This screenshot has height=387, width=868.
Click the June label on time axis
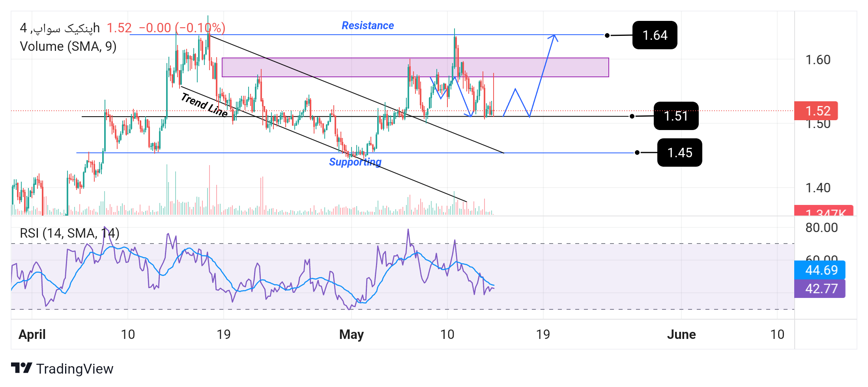tap(681, 335)
